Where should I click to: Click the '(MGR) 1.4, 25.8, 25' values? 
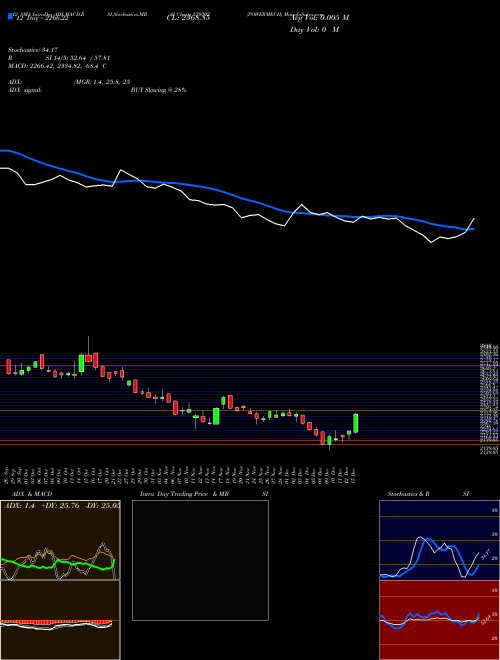click(x=101, y=82)
